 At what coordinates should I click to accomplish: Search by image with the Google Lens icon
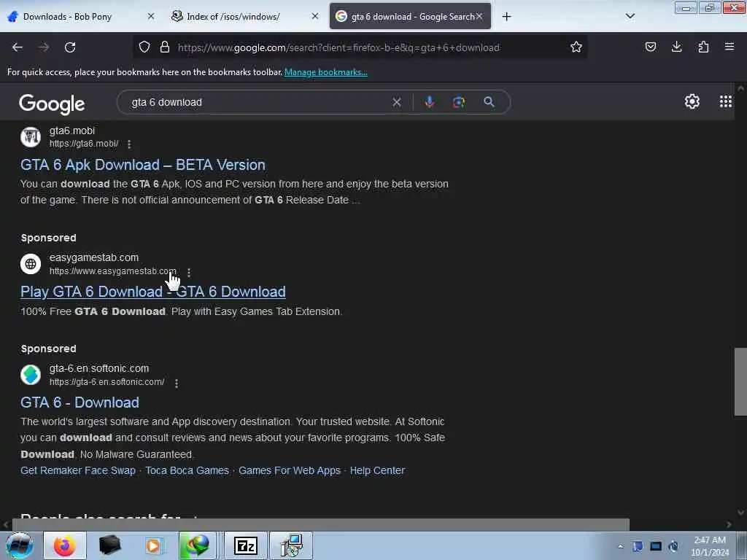[458, 102]
